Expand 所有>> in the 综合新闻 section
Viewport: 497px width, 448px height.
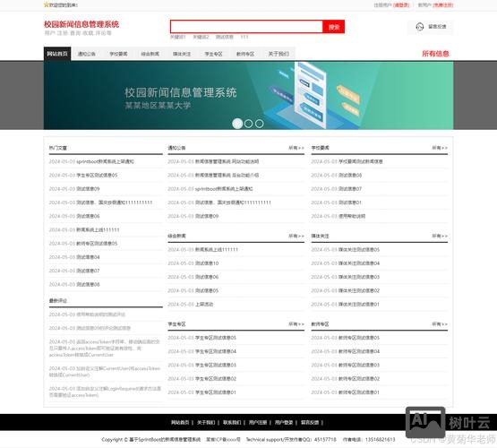(x=296, y=237)
